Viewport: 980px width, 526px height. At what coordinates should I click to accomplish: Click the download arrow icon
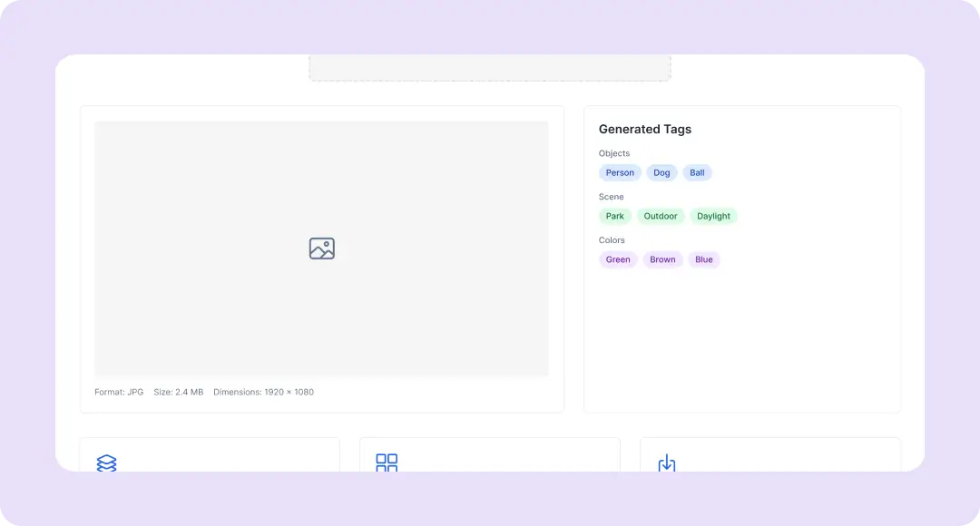click(x=666, y=463)
